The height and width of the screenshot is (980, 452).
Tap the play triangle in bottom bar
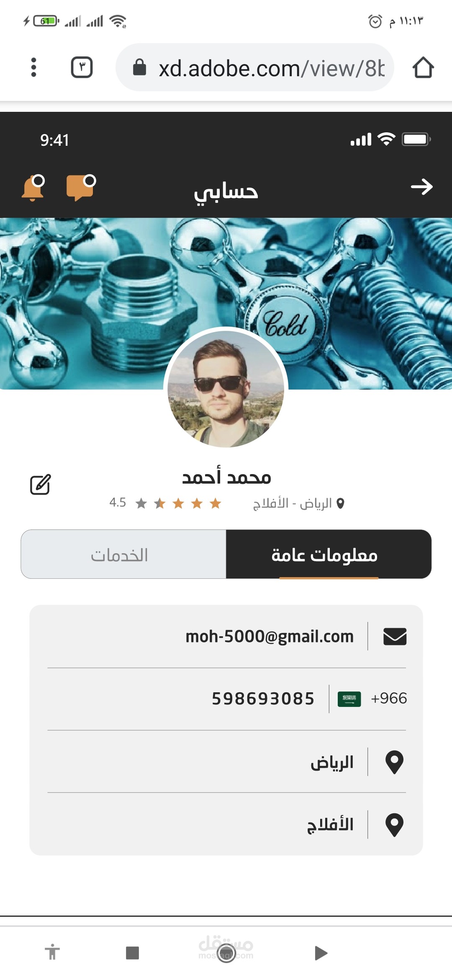pyautogui.click(x=321, y=953)
